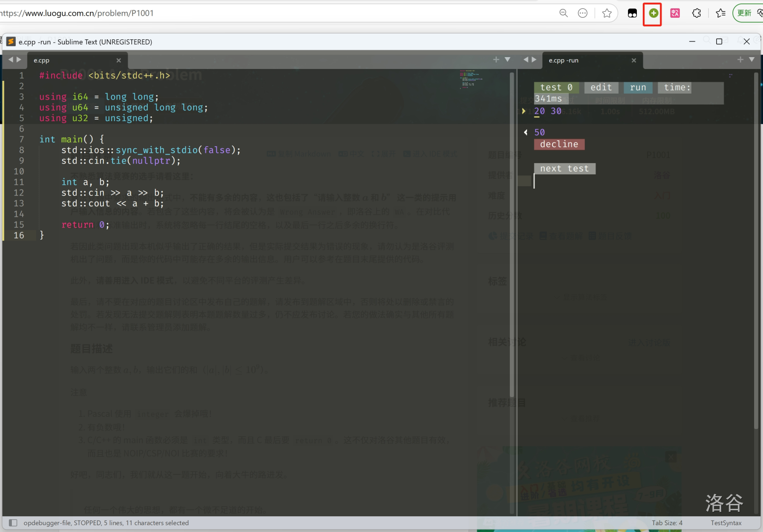The width and height of the screenshot is (763, 532).
Task: Click the highlighted green plus extension icon
Action: (x=652, y=13)
